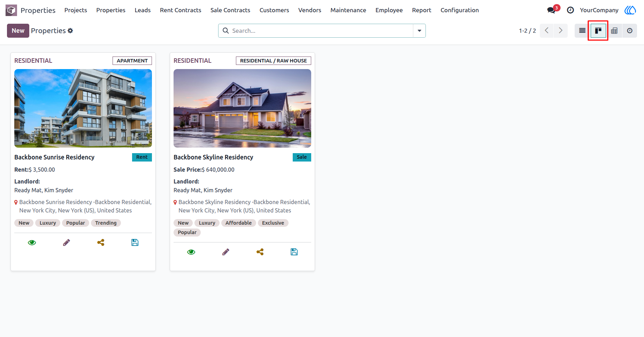644x337 pixels.
Task: Go to previous page of records
Action: pyautogui.click(x=547, y=31)
